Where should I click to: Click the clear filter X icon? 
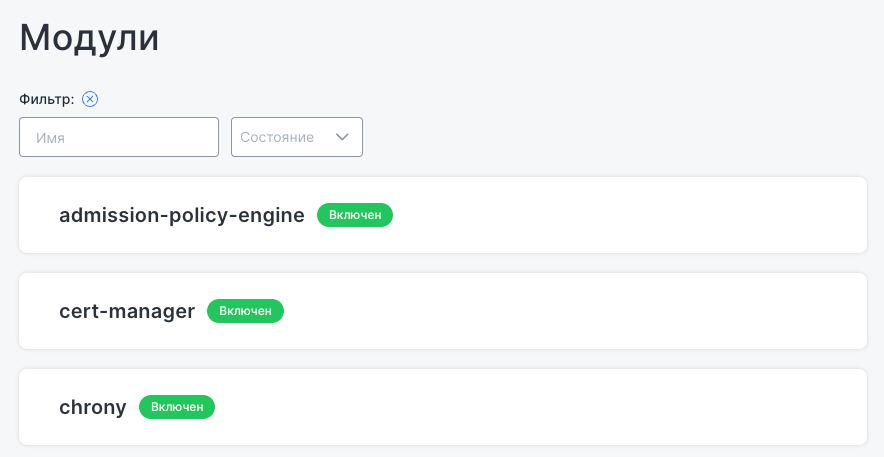click(x=90, y=98)
